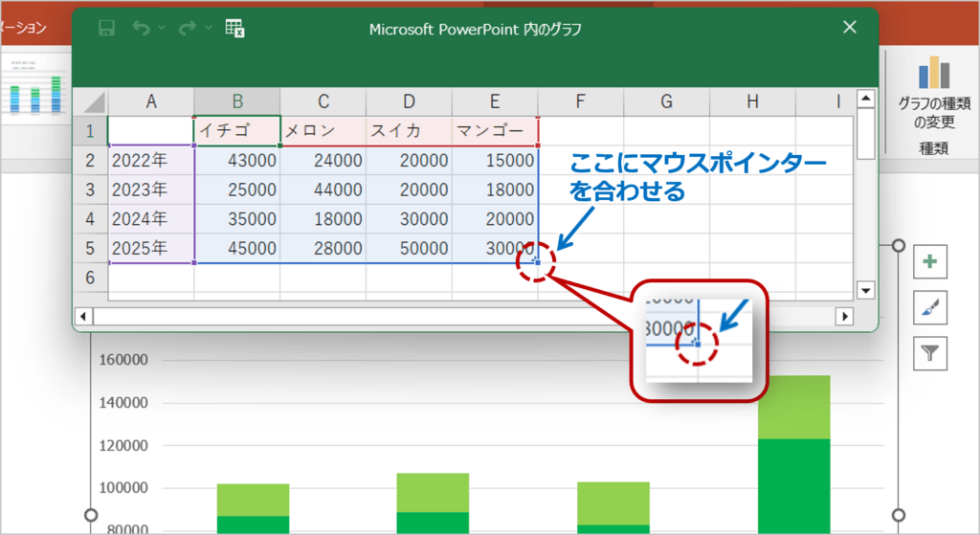Screen dimensions: 980x535
Task: Select column A header
Action: pos(150,101)
